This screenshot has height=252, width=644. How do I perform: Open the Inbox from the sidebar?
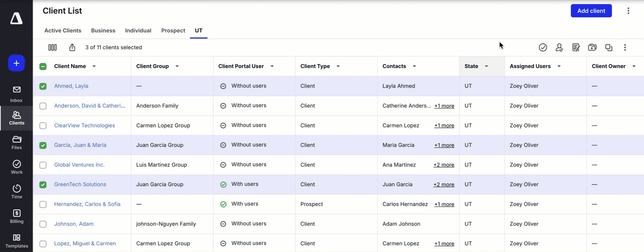[16, 94]
